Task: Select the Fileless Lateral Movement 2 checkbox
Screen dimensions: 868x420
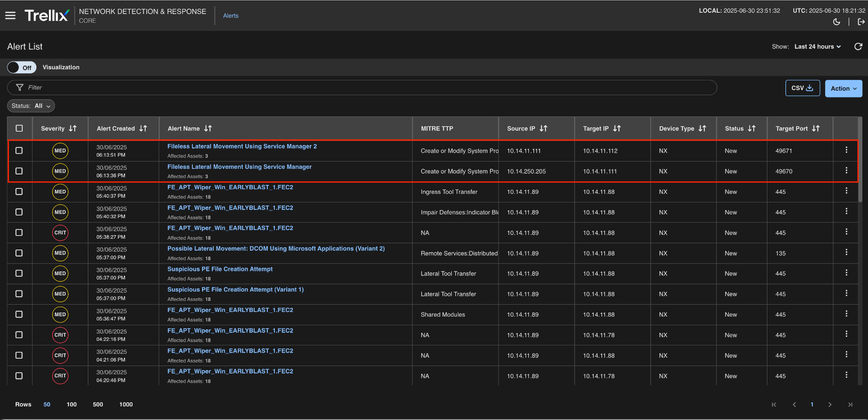Action: coord(19,151)
